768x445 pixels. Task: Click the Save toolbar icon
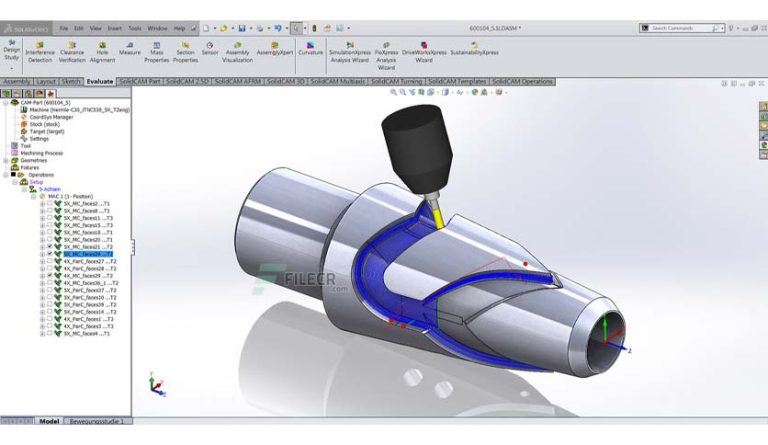(242, 28)
